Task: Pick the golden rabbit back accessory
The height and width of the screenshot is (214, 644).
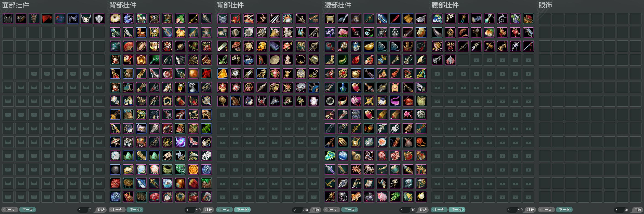Action: click(x=180, y=32)
